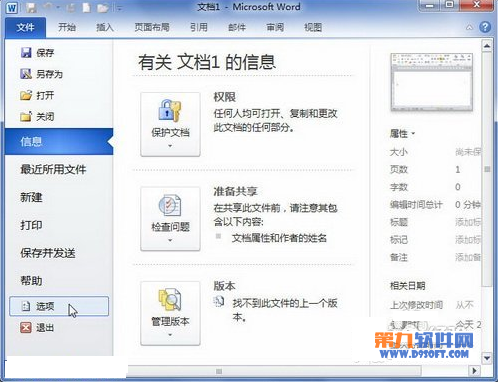Click the New document icon in Quick Access Toolbar
Image resolution: width=498 pixels, height=382 pixels.
(x=86, y=7)
